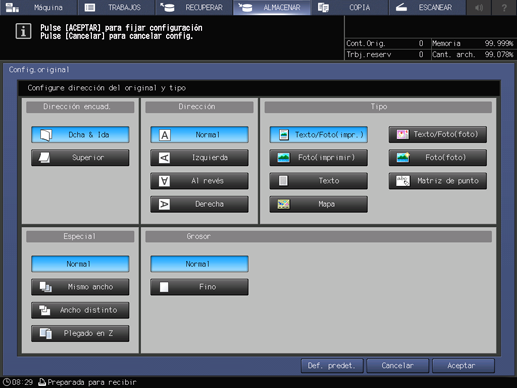517x388 pixels.
Task: Click the Cancelar button
Action: tap(398, 366)
